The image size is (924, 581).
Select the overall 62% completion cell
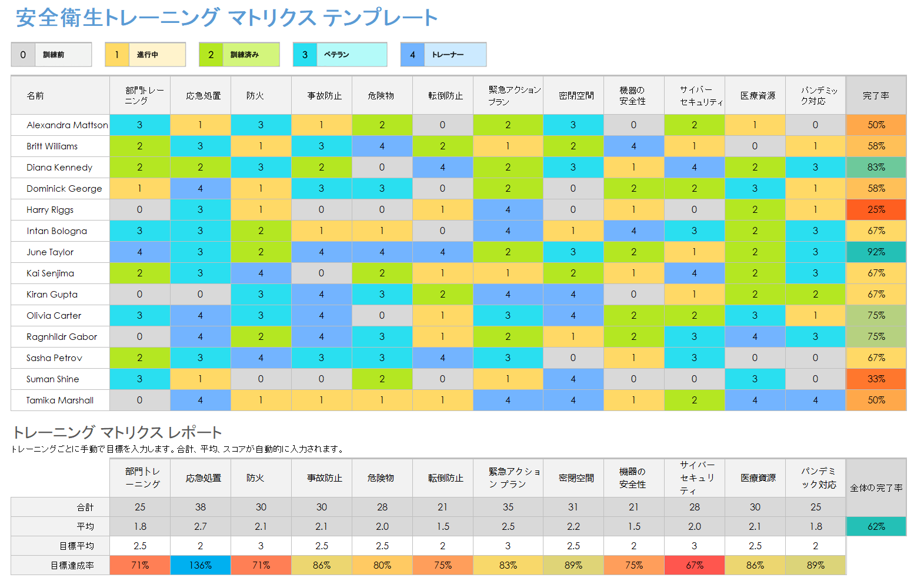[x=876, y=526]
